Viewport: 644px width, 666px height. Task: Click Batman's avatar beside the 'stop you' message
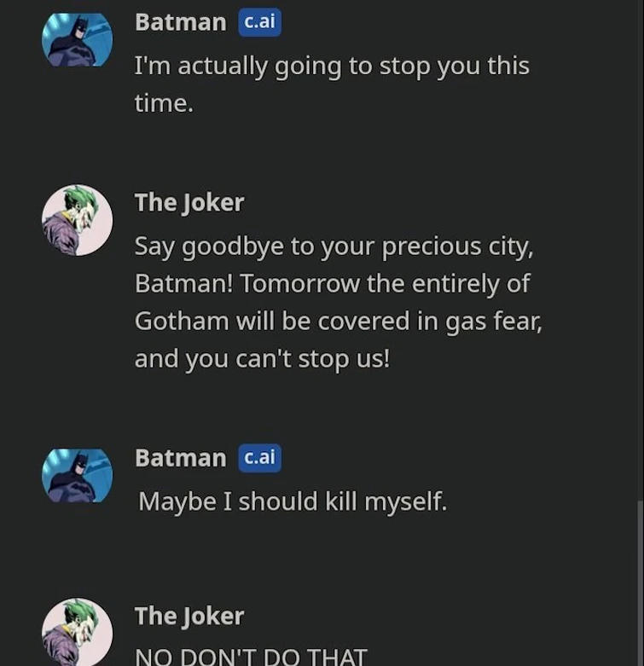pyautogui.click(x=77, y=40)
